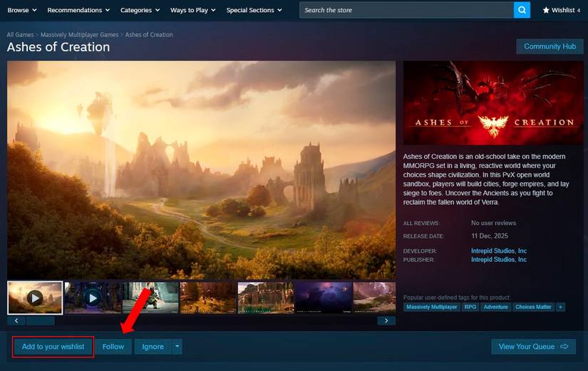588x371 pixels.
Task: Open developer Intrepid Studios, Inc link
Action: pyautogui.click(x=499, y=251)
